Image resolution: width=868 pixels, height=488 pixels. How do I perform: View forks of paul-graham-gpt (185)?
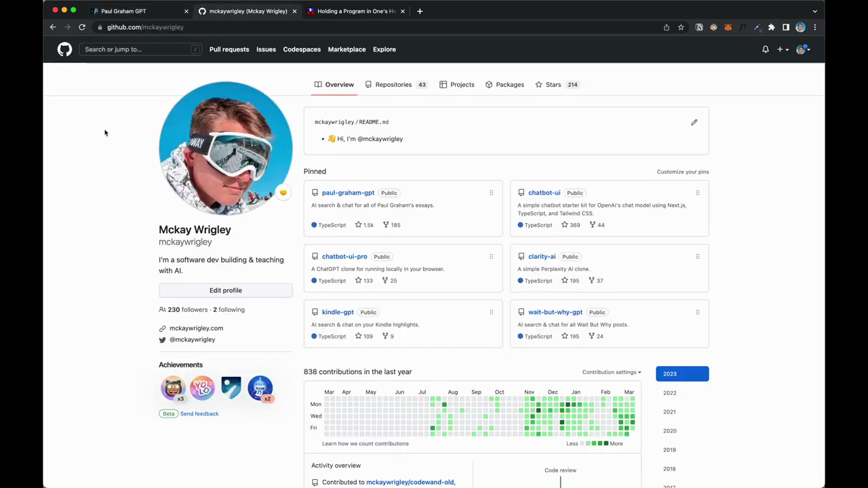[391, 225]
